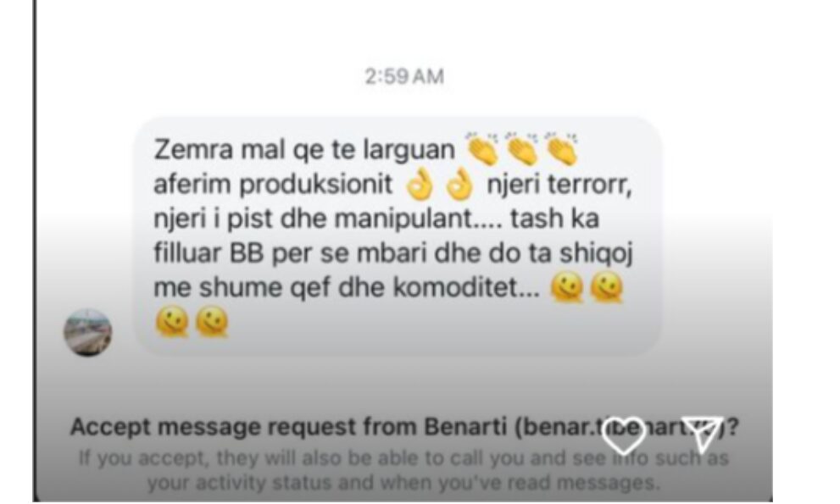The image size is (840, 504).
Task: Click the last clapping hands emoji
Action: [560, 148]
